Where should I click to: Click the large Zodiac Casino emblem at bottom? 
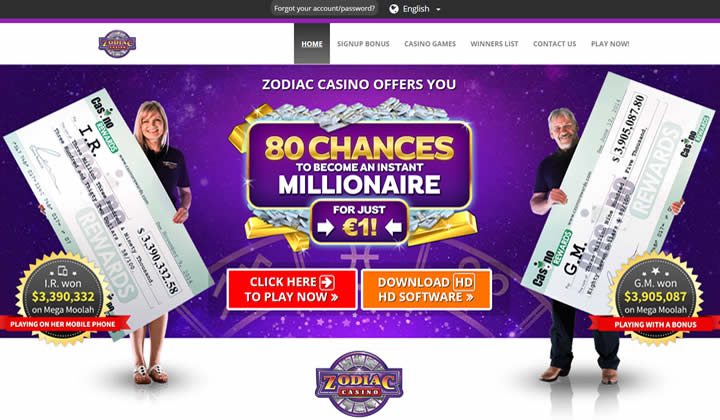pyautogui.click(x=359, y=384)
